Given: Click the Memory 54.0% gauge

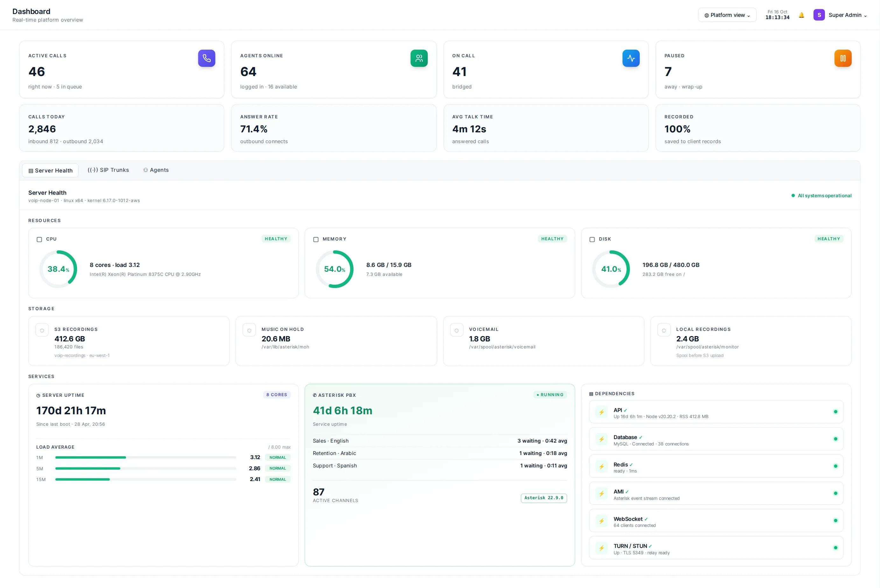Looking at the screenshot, I should coord(334,269).
